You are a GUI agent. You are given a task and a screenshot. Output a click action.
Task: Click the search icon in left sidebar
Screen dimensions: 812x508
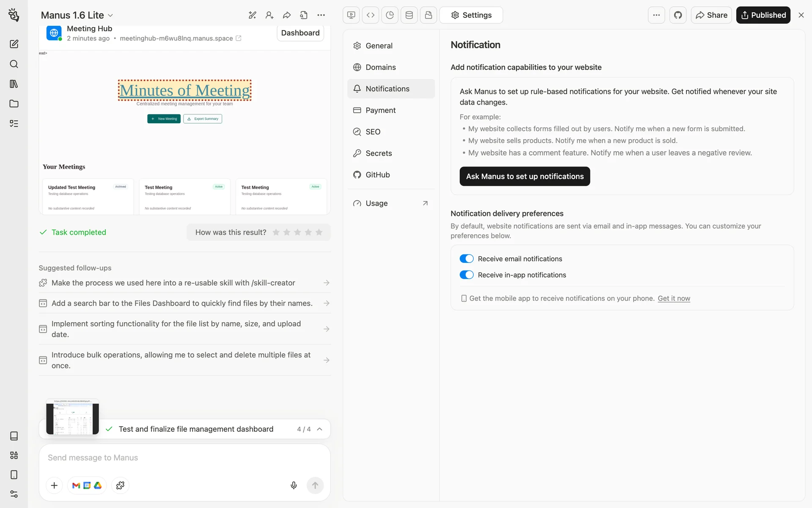point(14,64)
